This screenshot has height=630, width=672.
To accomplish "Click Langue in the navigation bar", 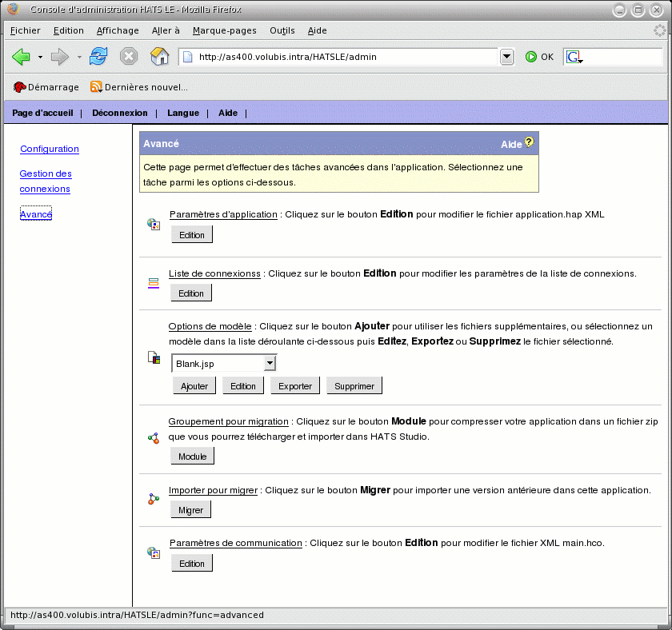I will point(183,113).
